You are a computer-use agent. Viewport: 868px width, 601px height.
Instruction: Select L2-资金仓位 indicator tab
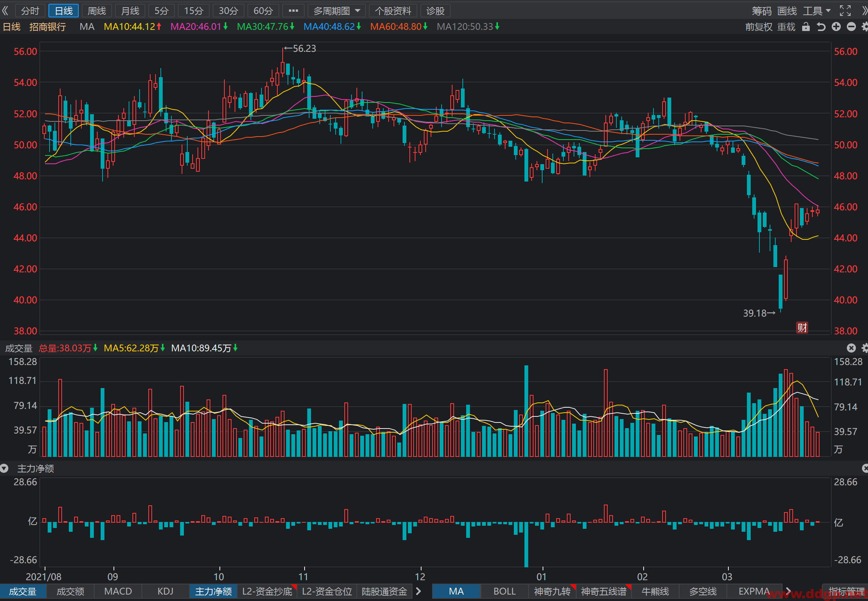[327, 591]
